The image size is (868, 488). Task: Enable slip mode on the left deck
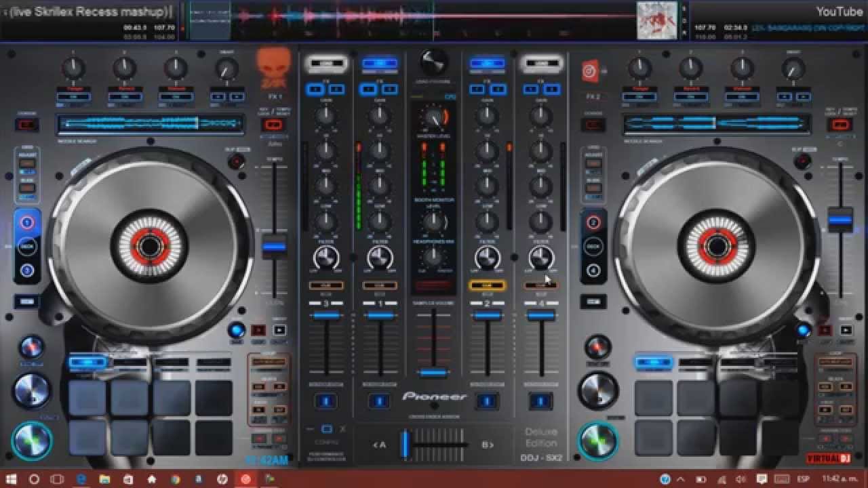pyautogui.click(x=237, y=161)
